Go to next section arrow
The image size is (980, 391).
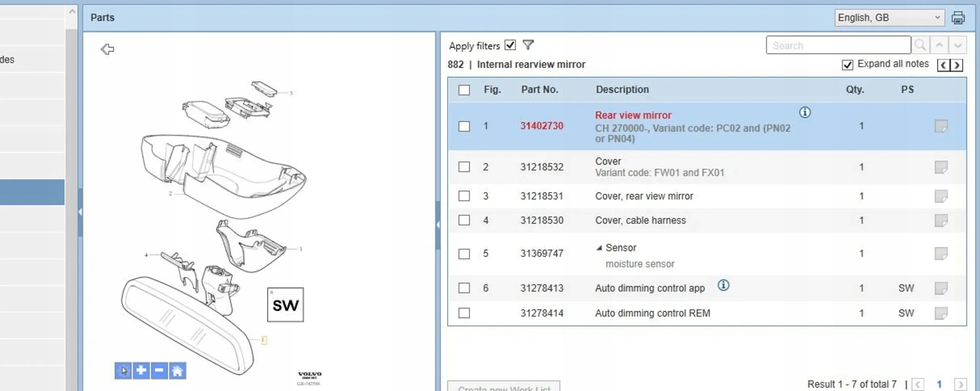[956, 65]
